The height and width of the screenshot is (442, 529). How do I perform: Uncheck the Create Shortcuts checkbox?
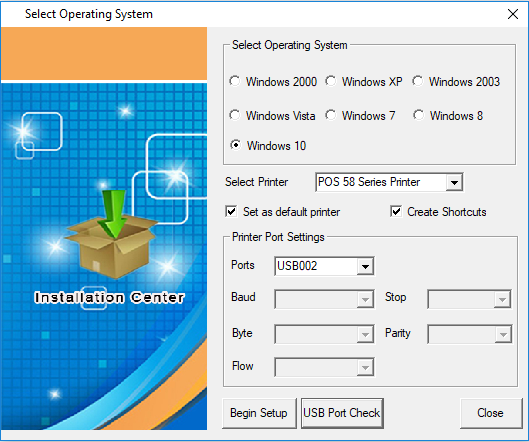(x=396, y=212)
